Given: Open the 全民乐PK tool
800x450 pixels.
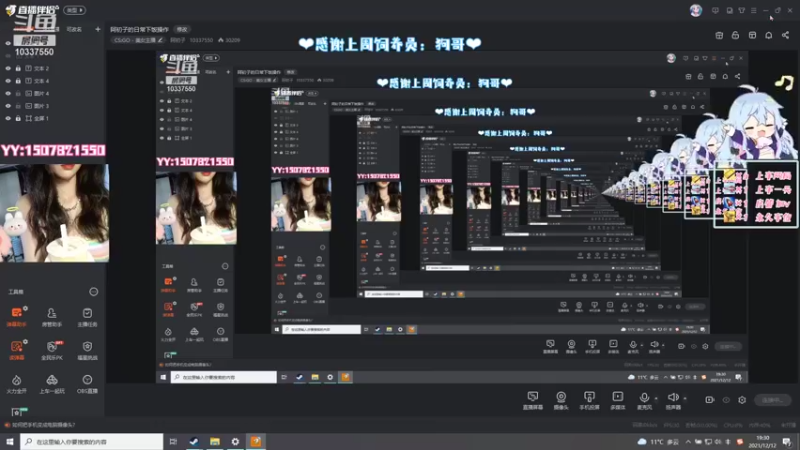Looking at the screenshot, I should pos(52,350).
